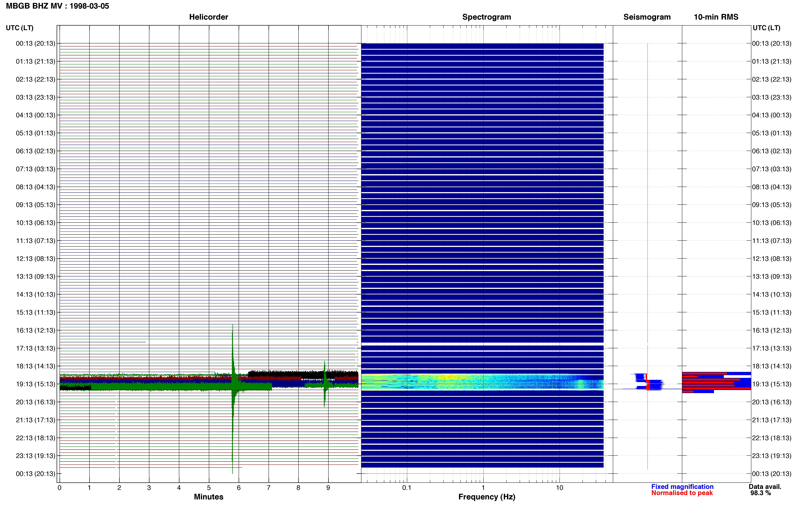Click the red 'Normalised to peak' legend text
Image resolution: width=812 pixels, height=508 pixels.
[682, 493]
